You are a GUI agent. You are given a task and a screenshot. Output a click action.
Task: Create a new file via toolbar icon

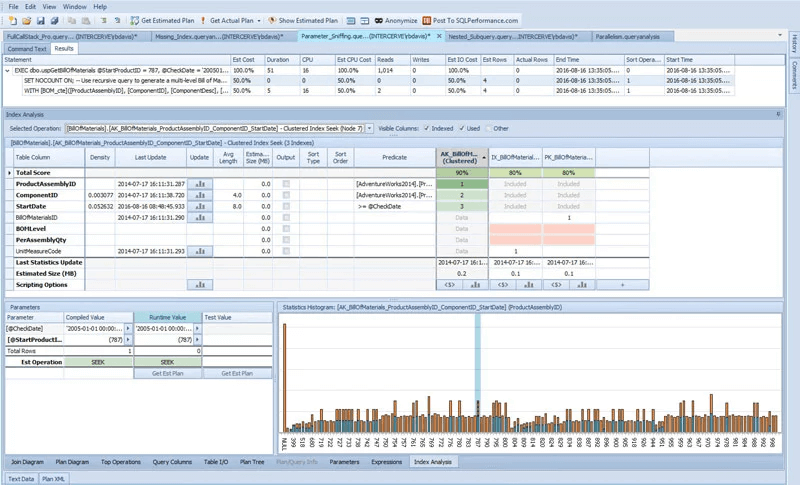point(13,21)
